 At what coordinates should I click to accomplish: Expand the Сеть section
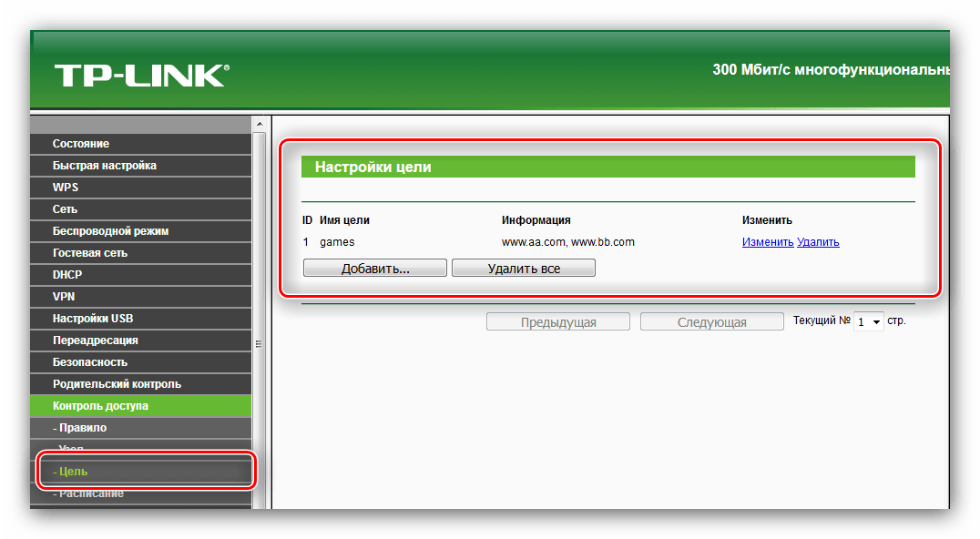tap(65, 209)
